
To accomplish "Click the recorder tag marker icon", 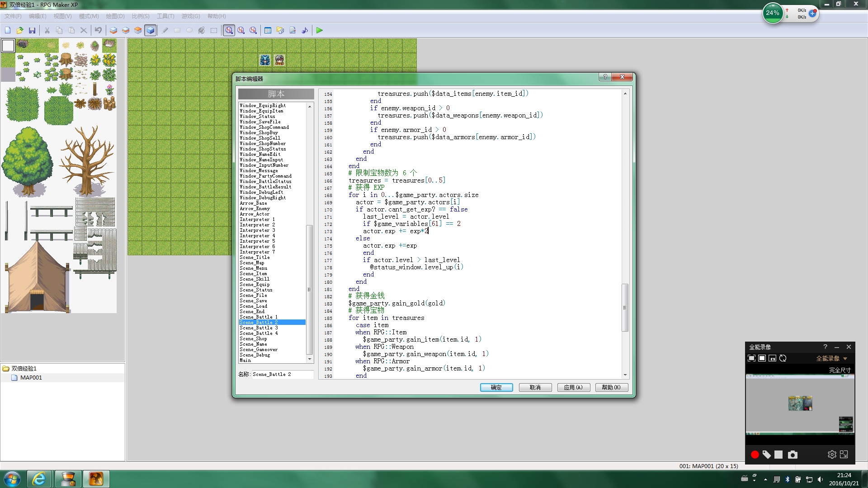I will pyautogui.click(x=767, y=455).
